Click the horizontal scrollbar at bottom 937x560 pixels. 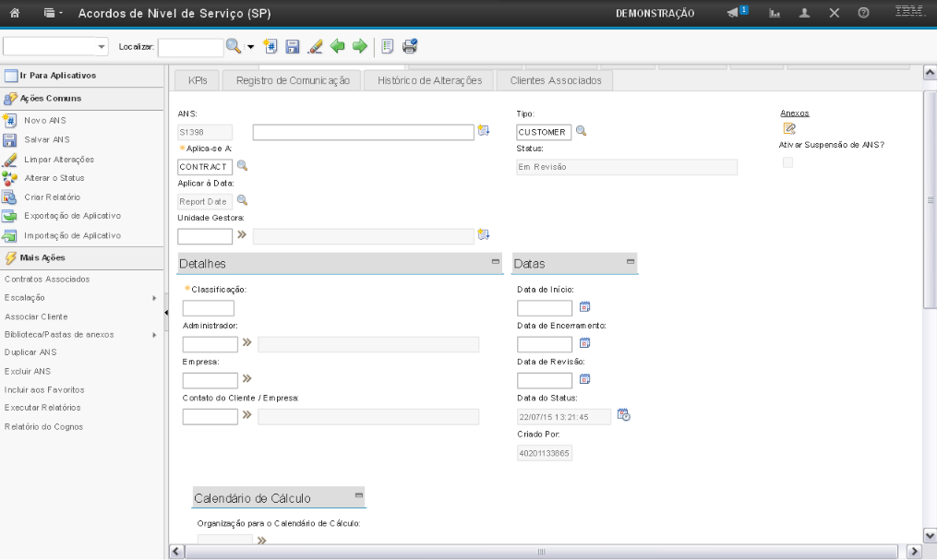click(x=541, y=551)
